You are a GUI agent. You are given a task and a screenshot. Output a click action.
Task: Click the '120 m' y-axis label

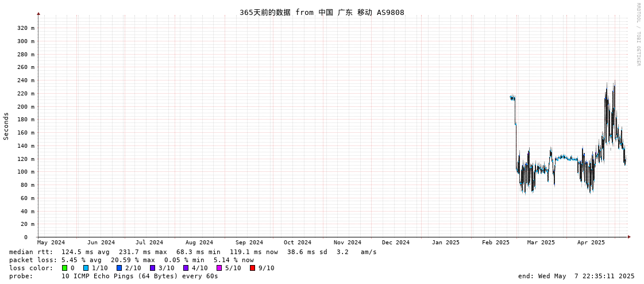click(25, 159)
